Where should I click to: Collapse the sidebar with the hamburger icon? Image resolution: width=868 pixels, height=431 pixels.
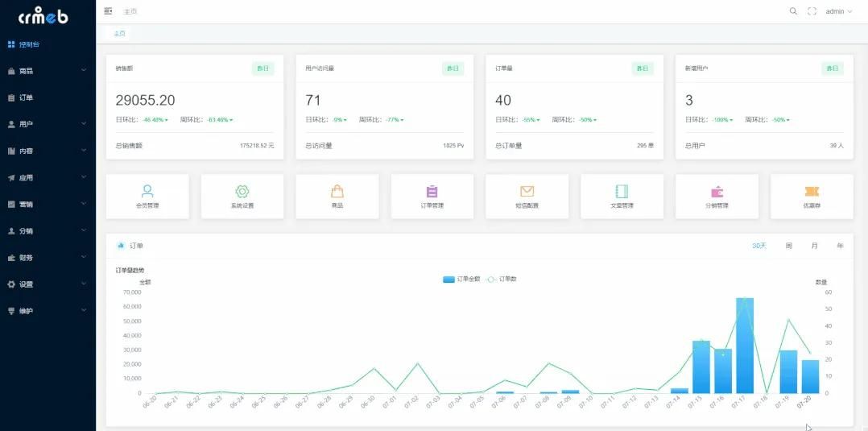point(108,11)
